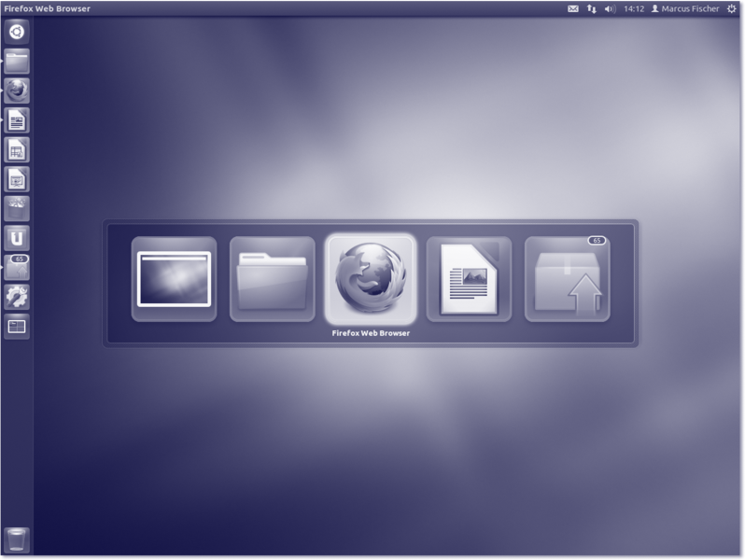The height and width of the screenshot is (560, 745).
Task: Select LibreOffice Writer in the app switcher
Action: click(x=469, y=279)
